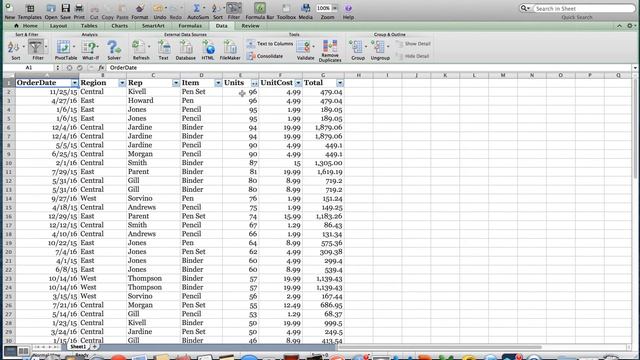Screen dimensions: 640x360
Task: Select the cell containing 1,619.19
Action: point(323,172)
